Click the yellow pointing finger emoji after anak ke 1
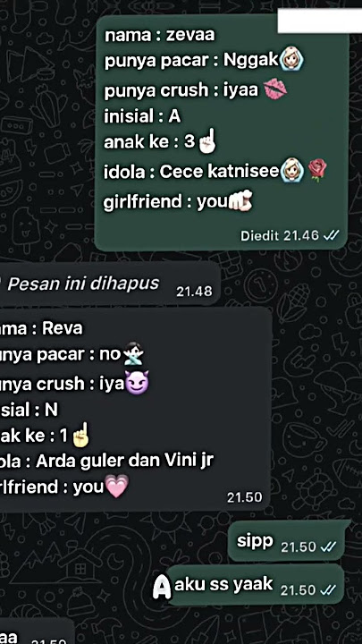Screen dimensions: 362x644 click(x=80, y=435)
